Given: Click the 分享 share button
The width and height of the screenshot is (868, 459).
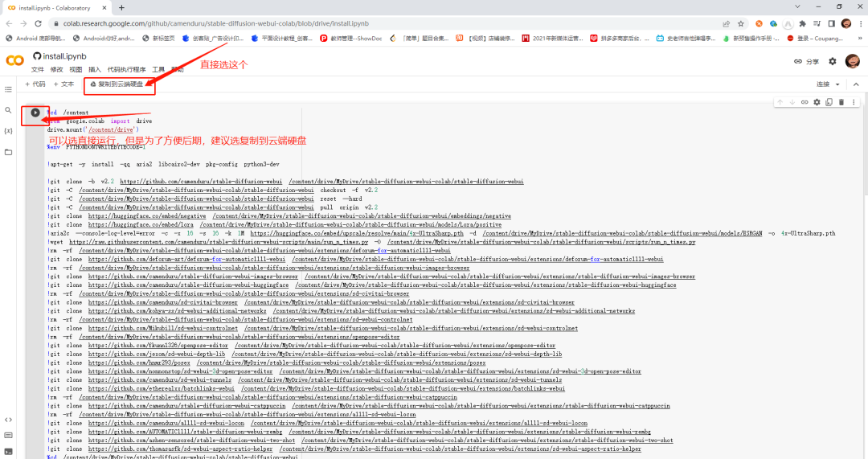Looking at the screenshot, I should (807, 61).
